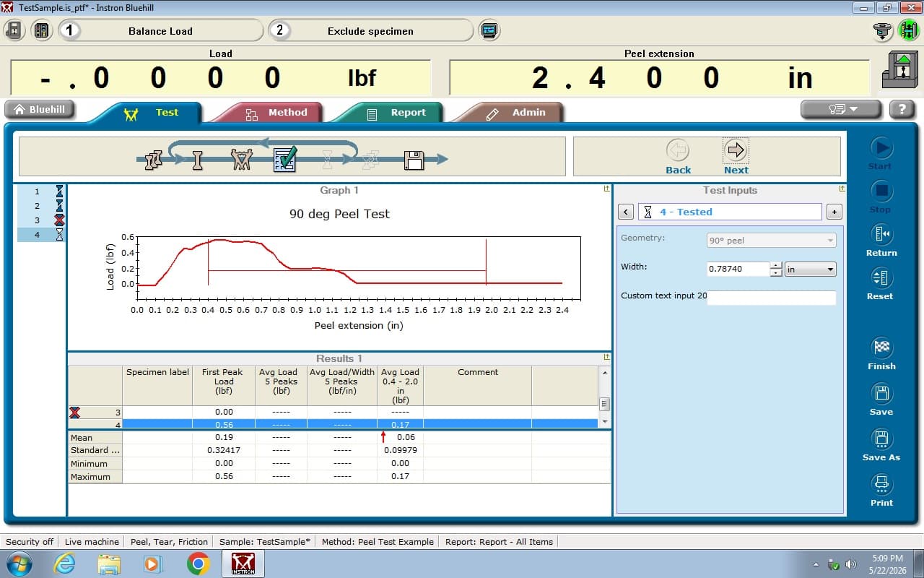Screen dimensions: 924x578
Task: Launch Internet Explorer from the taskbar
Action: point(64,564)
